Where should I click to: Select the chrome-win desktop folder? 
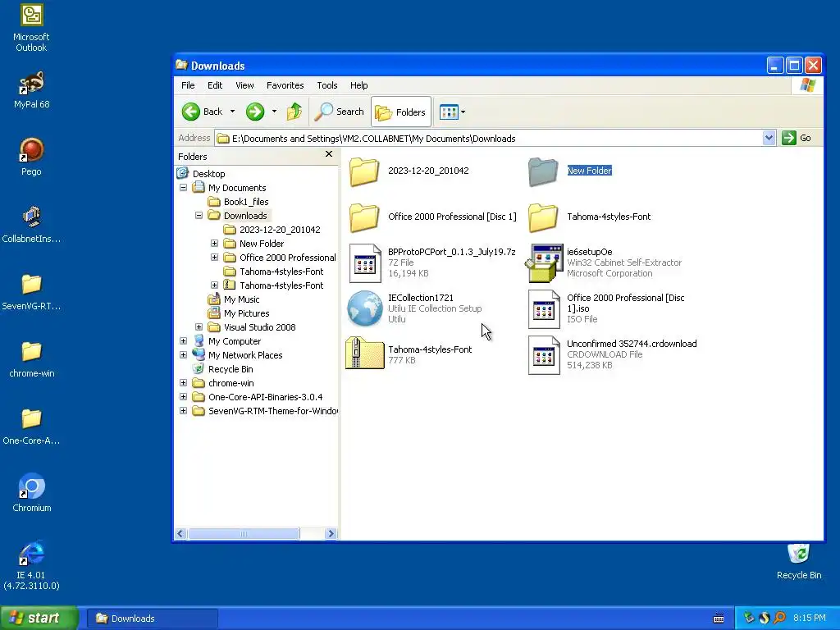coord(31,359)
